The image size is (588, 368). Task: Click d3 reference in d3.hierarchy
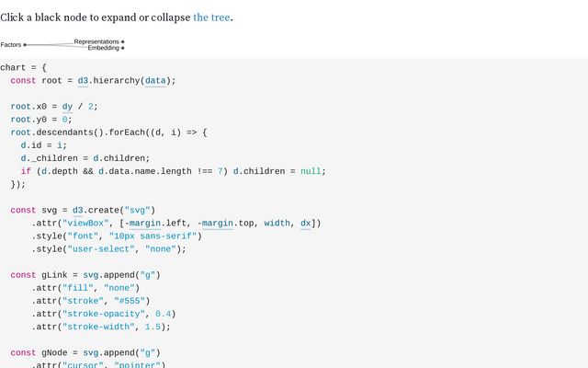pyautogui.click(x=83, y=81)
